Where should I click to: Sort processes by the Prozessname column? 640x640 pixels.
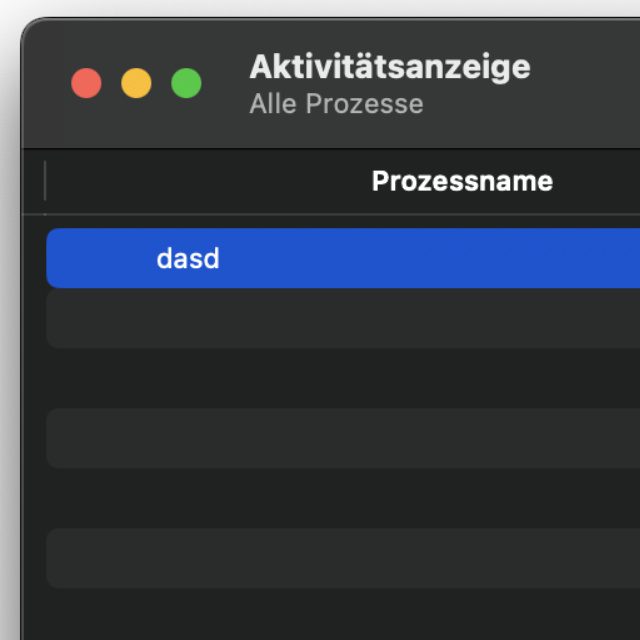[x=461, y=181]
